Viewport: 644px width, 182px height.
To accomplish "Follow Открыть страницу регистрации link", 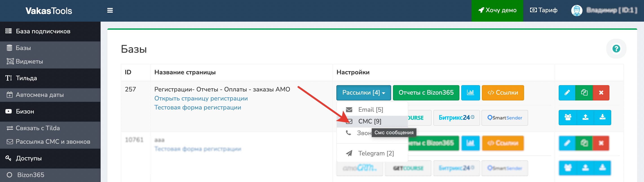I will click(201, 98).
